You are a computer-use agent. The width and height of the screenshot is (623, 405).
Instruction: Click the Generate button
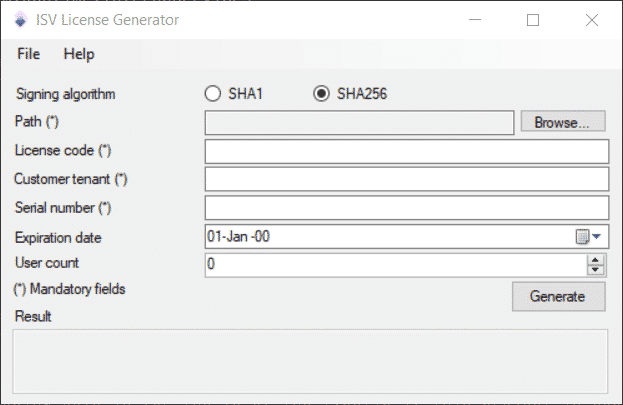559,296
